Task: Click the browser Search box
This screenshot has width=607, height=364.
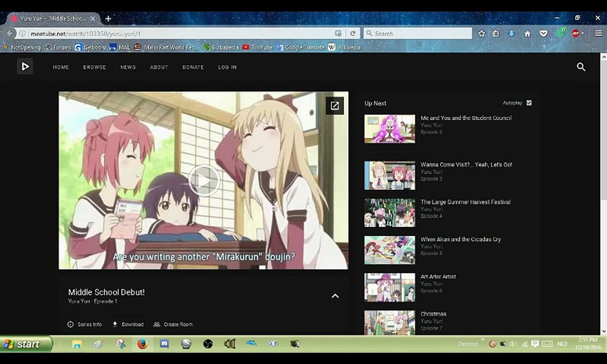Action: (418, 33)
